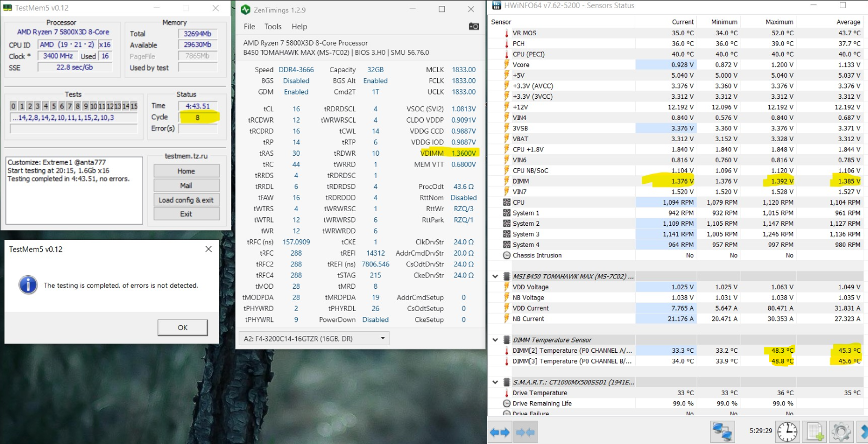This screenshot has width=868, height=444.
Task: Click the fan icon beside System 4
Action: pyautogui.click(x=507, y=244)
